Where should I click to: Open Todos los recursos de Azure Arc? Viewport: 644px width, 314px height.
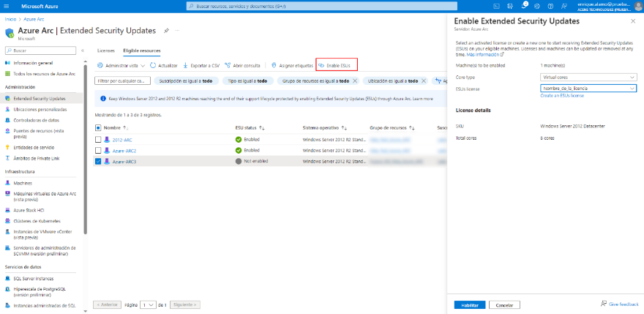pyautogui.click(x=45, y=74)
